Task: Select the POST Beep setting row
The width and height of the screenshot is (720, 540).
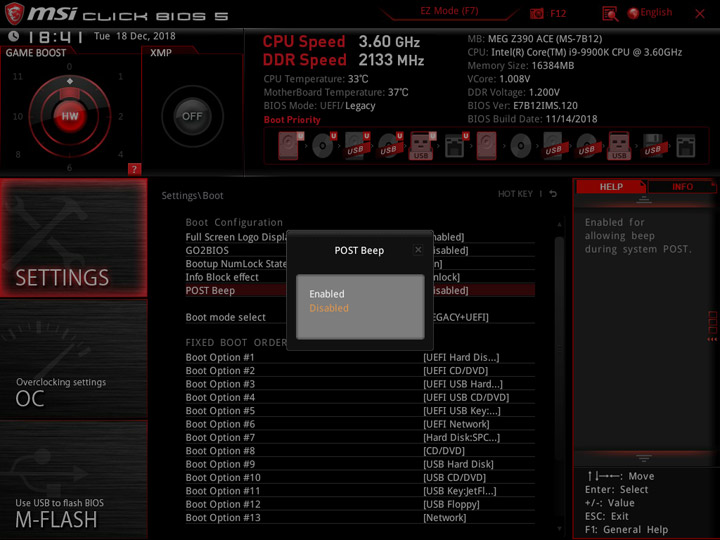Action: (360, 290)
